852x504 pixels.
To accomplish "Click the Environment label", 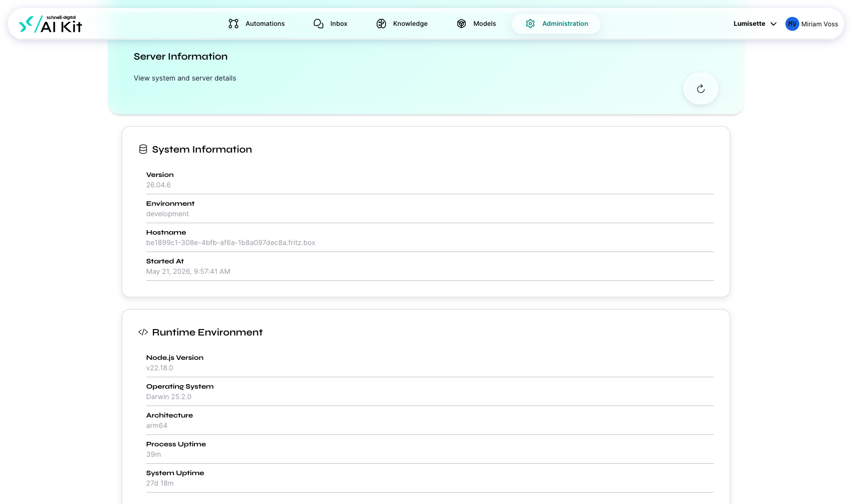I will coord(170,203).
